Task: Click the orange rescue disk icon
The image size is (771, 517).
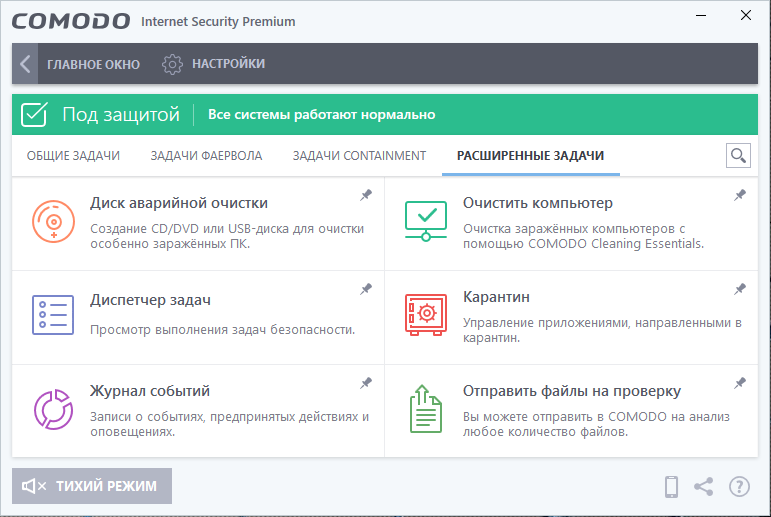Action: pos(54,221)
